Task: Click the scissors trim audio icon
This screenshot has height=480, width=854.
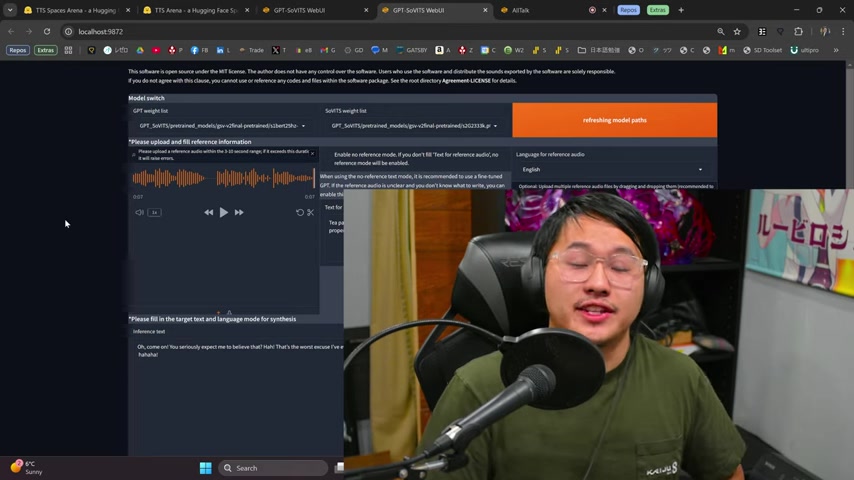Action: point(310,212)
